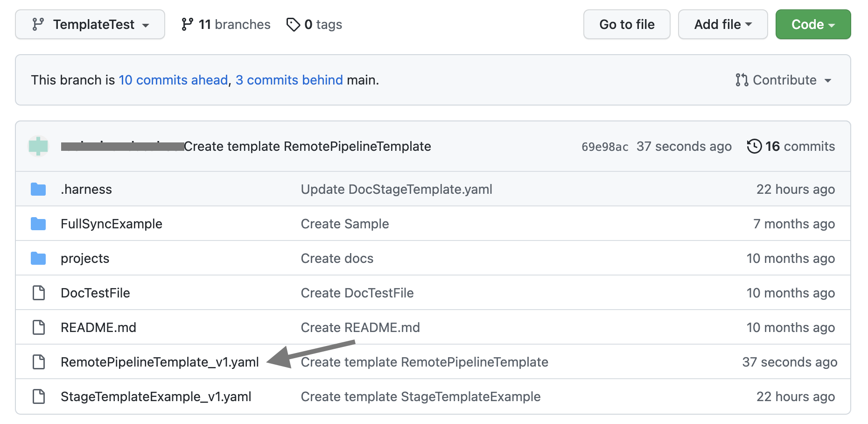The width and height of the screenshot is (868, 424).
Task: Open the 10 commits ahead link
Action: 173,80
